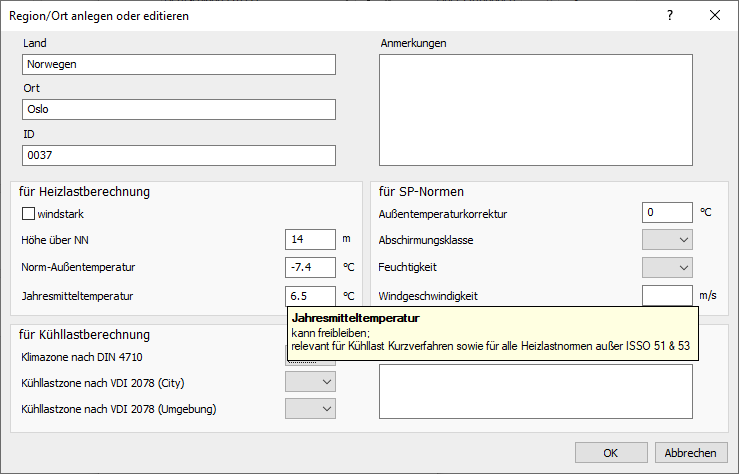Click the empty text box below the tooltip
The height and width of the screenshot is (474, 739).
[x=535, y=391]
